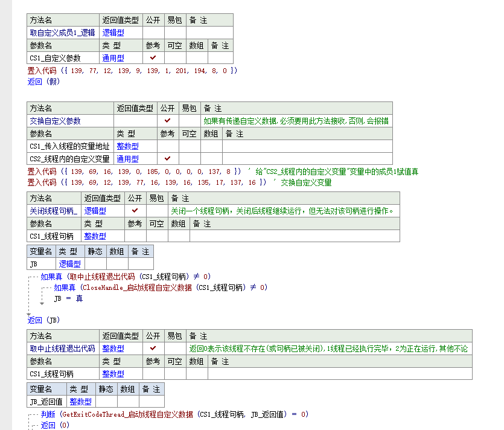This screenshot has height=430, width=504.
Task: Click the JB = 真 assignment line
Action: (x=68, y=298)
